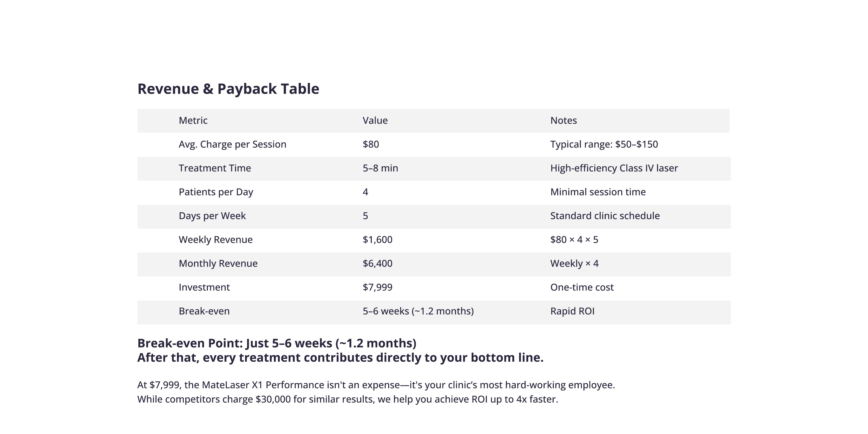Click the 5–6 weeks break-even value
This screenshot has height=434, width=868.
click(418, 311)
